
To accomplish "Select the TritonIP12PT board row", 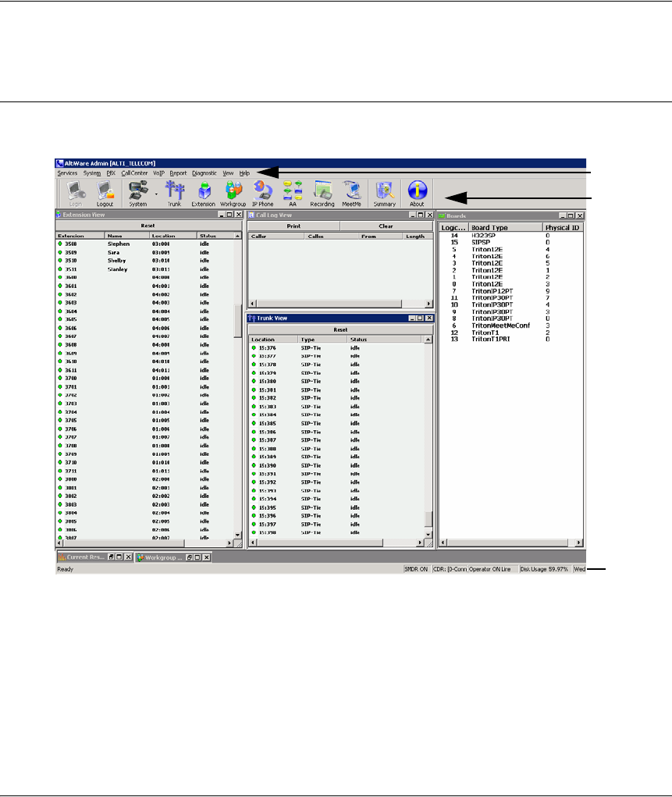I will click(x=510, y=291).
